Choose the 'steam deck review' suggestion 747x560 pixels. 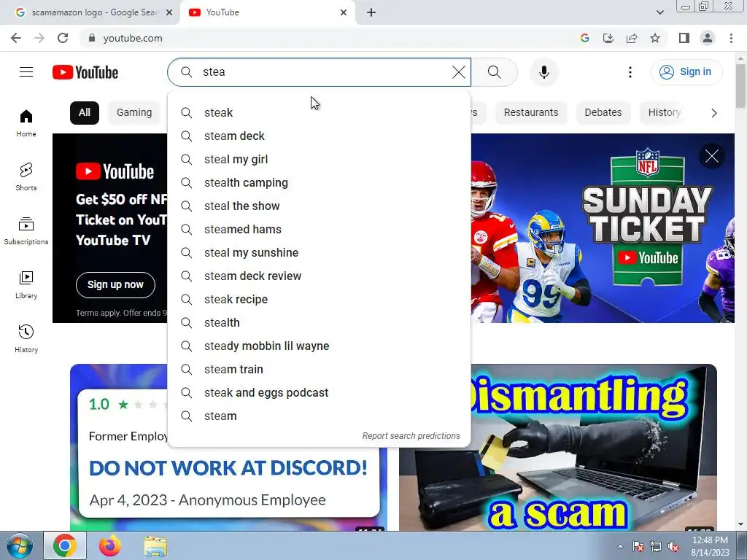[x=320, y=276]
